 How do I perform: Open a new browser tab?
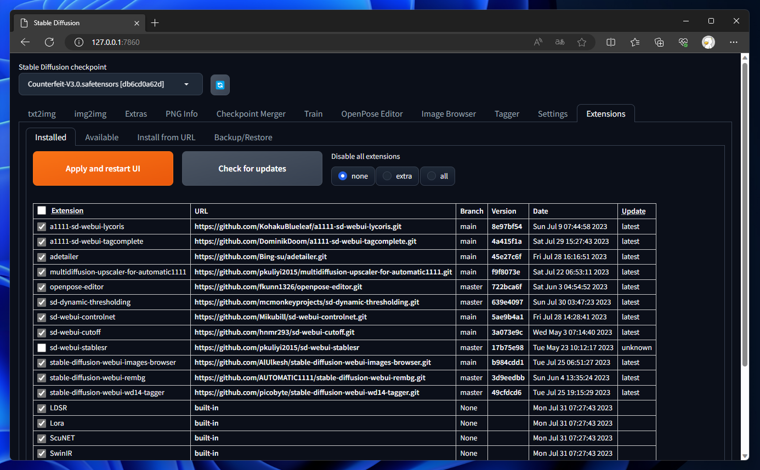155,23
